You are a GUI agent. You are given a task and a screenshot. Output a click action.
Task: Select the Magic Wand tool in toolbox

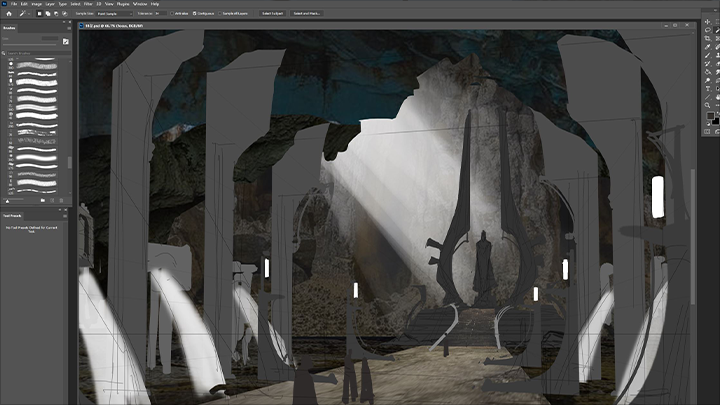click(x=717, y=30)
